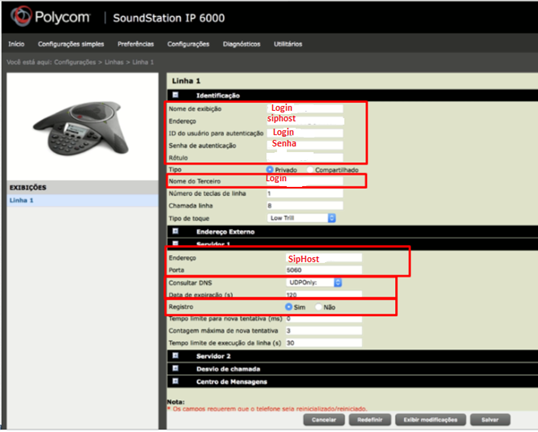This screenshot has width=538, height=432.
Task: Click the Linha 1 page heading
Action: pyautogui.click(x=186, y=81)
